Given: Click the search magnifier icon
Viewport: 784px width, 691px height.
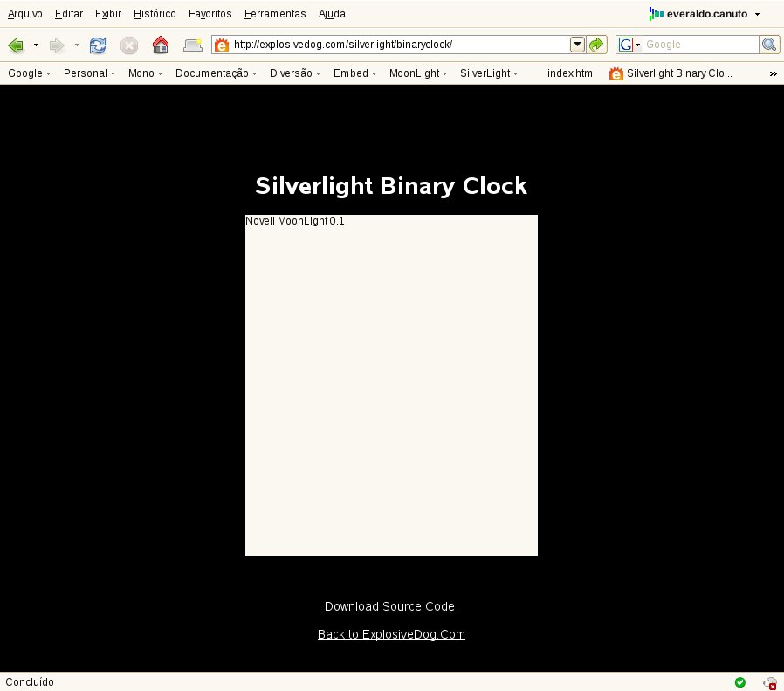Looking at the screenshot, I should pyautogui.click(x=769, y=45).
